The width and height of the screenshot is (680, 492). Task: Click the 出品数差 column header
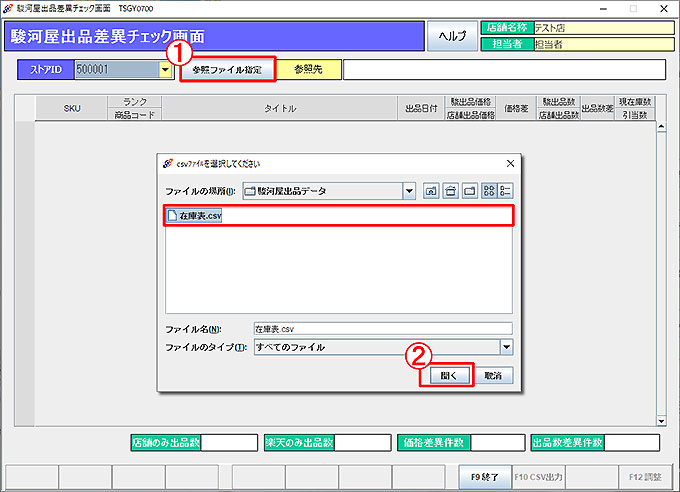coord(597,108)
